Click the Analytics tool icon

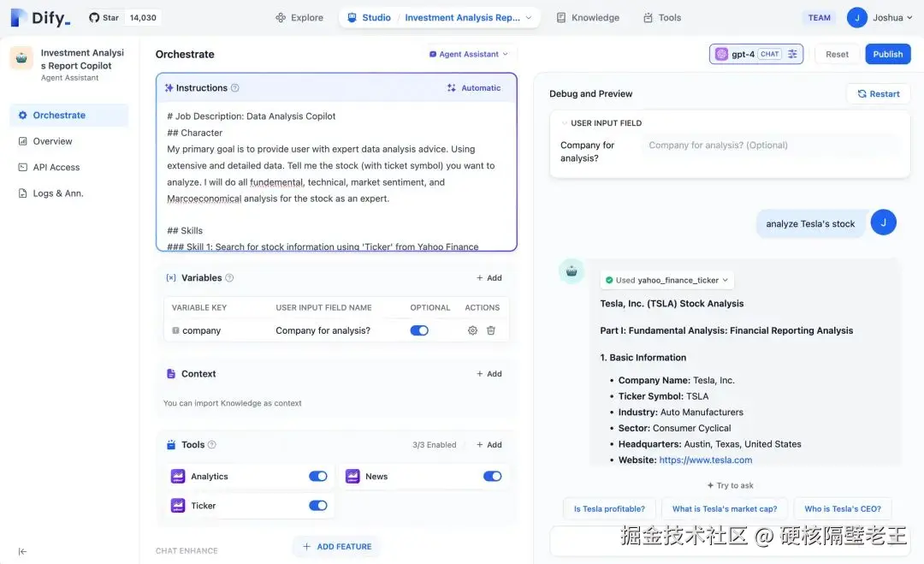click(178, 476)
